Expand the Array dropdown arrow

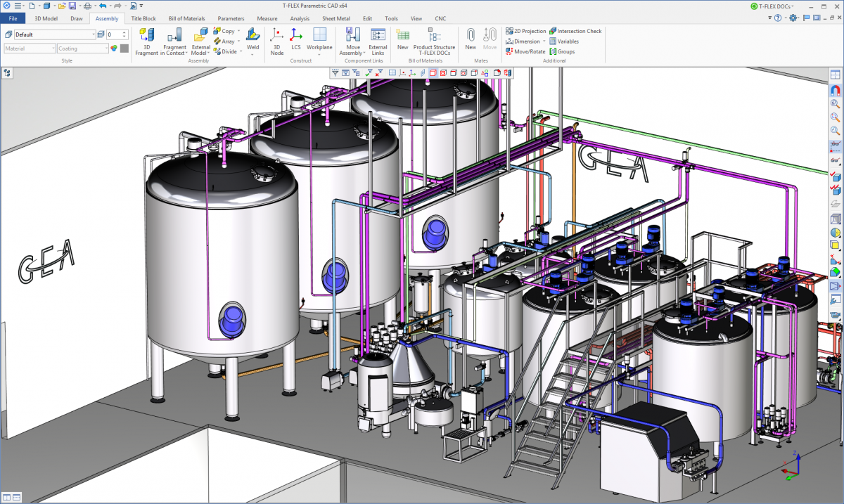tap(239, 41)
